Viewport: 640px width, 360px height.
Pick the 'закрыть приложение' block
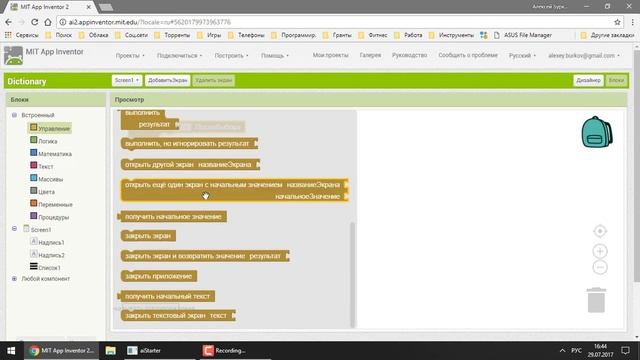pos(159,276)
